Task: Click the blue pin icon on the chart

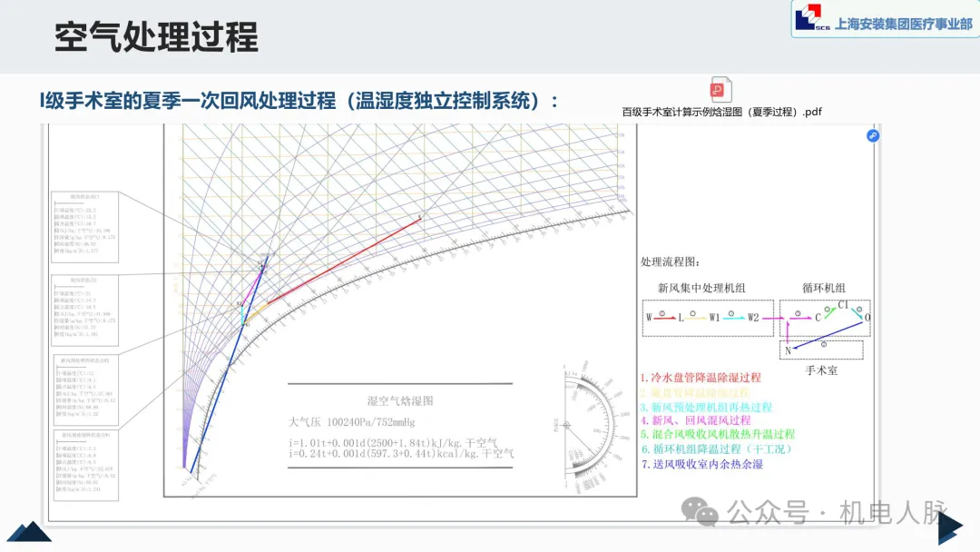Action: pos(873,135)
